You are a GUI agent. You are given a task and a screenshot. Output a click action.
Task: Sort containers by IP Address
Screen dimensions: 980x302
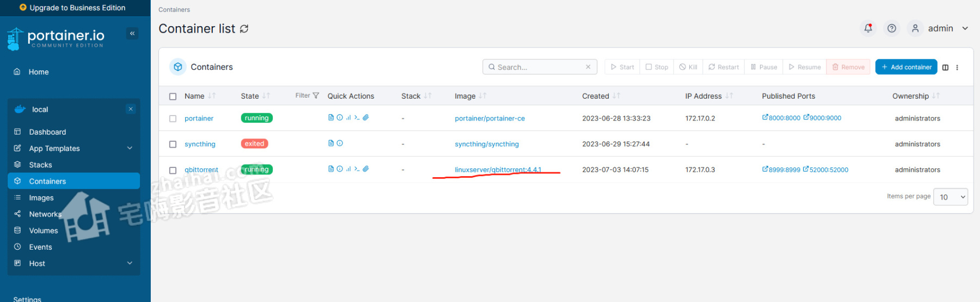(x=709, y=96)
